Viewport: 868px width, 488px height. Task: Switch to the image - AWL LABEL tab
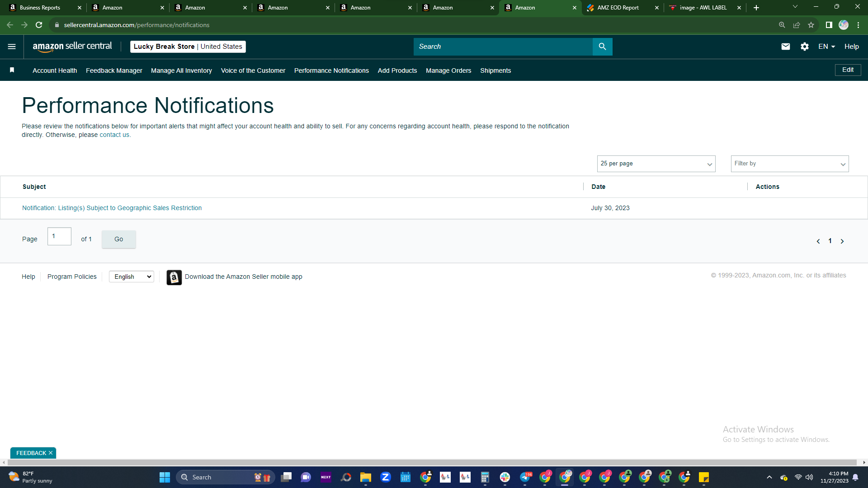(x=705, y=8)
